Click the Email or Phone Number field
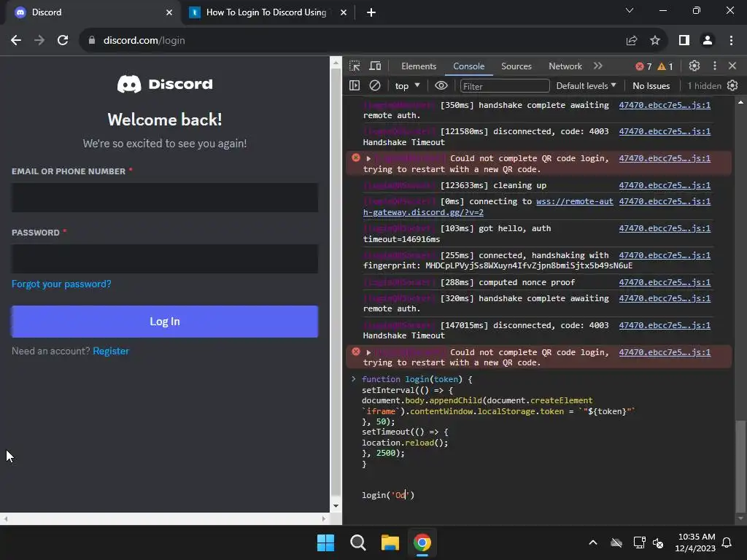This screenshot has width=747, height=560. pos(165,198)
